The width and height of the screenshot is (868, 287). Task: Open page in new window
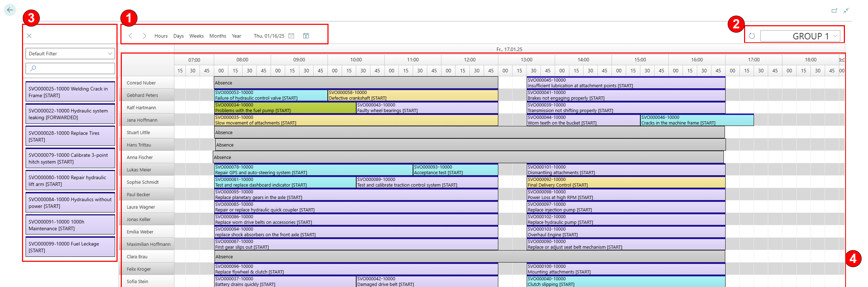[x=834, y=11]
